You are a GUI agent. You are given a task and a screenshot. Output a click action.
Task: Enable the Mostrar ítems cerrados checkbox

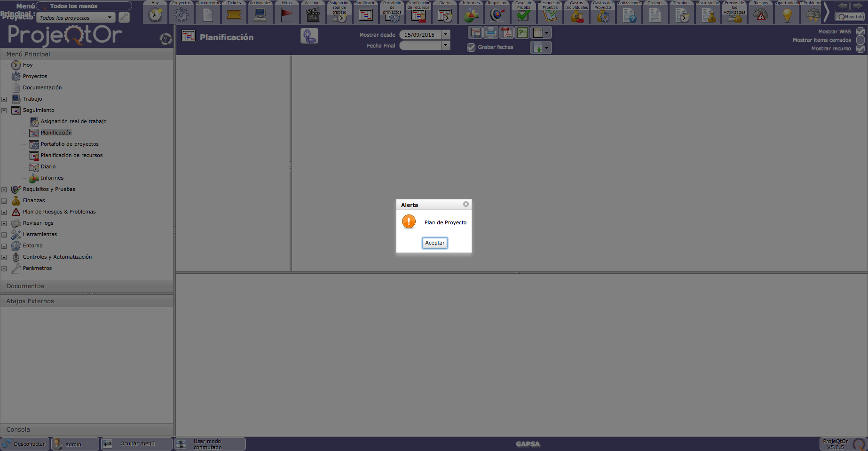tap(860, 40)
